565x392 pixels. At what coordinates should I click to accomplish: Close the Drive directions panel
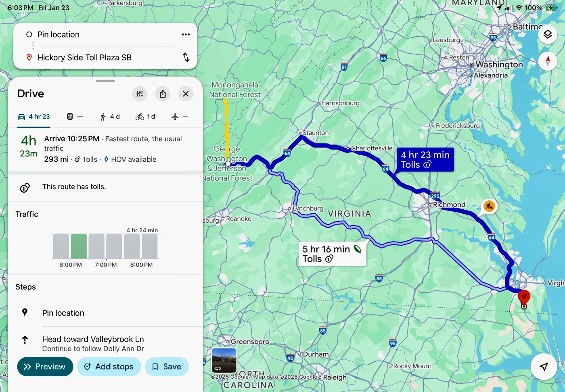click(x=186, y=94)
